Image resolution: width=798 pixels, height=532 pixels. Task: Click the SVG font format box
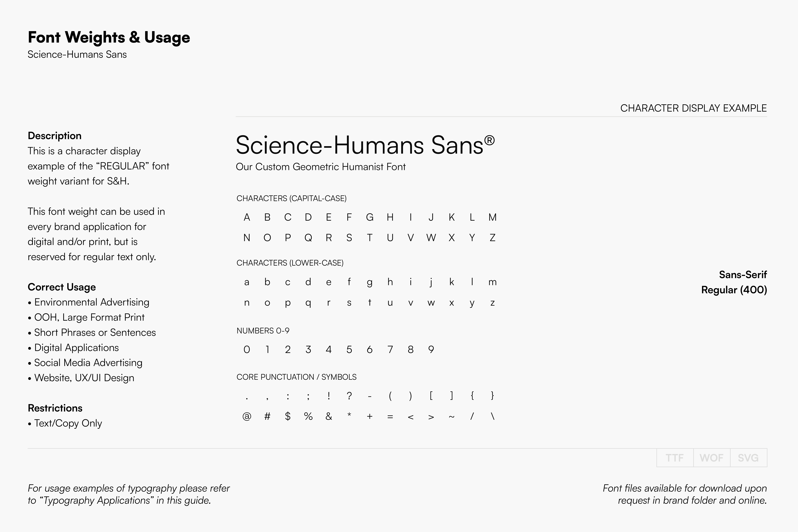coord(748,458)
